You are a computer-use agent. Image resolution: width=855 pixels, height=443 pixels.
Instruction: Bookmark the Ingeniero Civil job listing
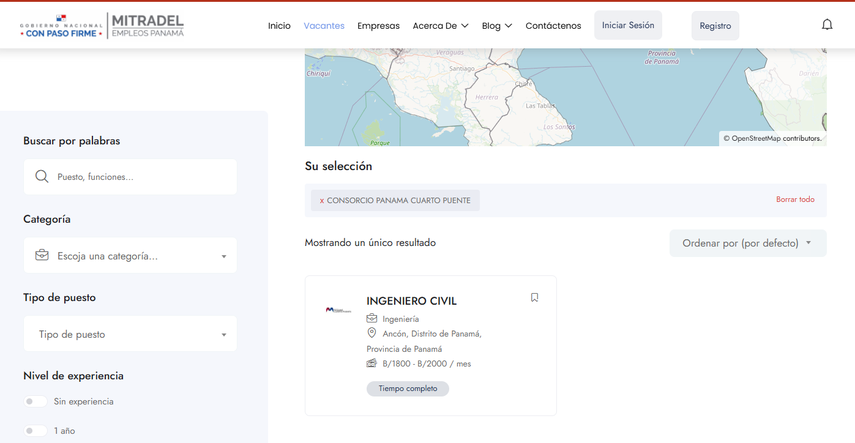(x=534, y=298)
